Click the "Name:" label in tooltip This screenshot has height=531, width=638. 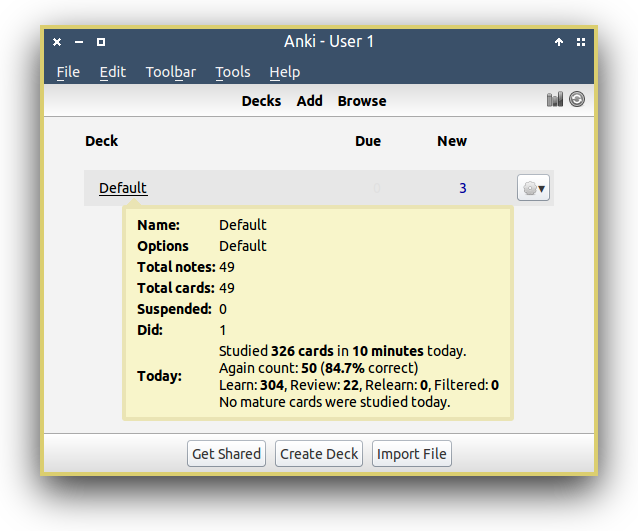click(159, 225)
